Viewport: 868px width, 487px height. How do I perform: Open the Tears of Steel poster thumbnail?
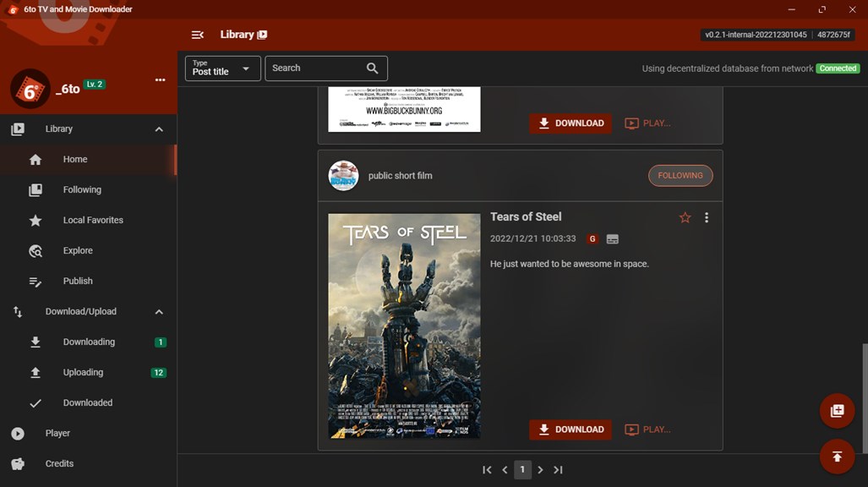pos(404,326)
